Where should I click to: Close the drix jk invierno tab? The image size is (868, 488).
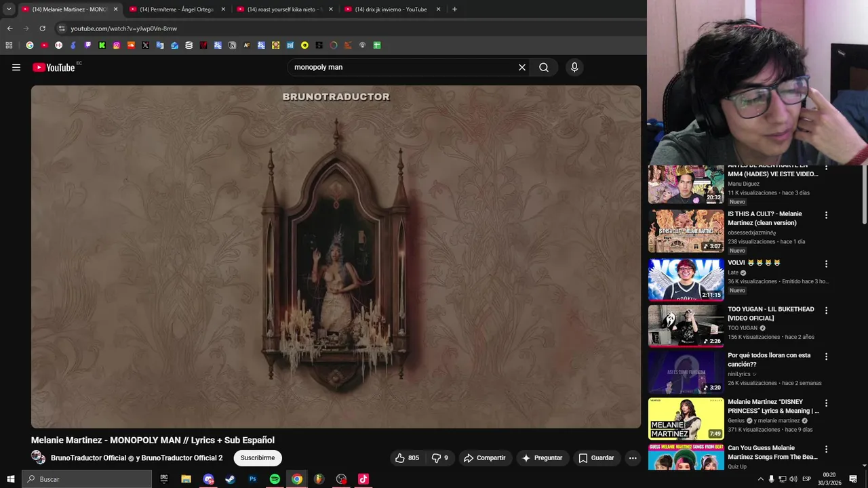(438, 9)
